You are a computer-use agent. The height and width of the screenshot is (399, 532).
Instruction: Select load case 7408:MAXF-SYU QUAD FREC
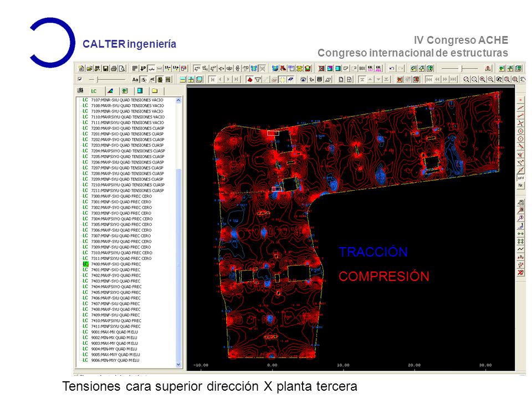click(111, 309)
